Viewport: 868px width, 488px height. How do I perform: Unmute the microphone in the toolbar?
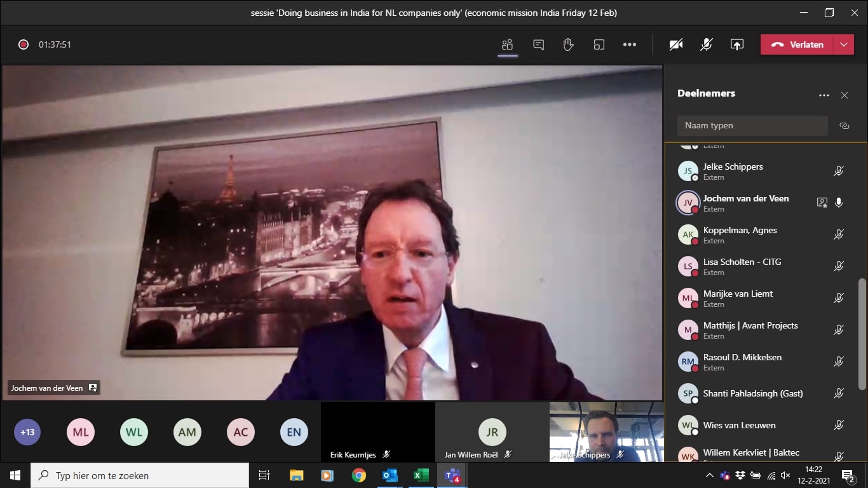[706, 44]
